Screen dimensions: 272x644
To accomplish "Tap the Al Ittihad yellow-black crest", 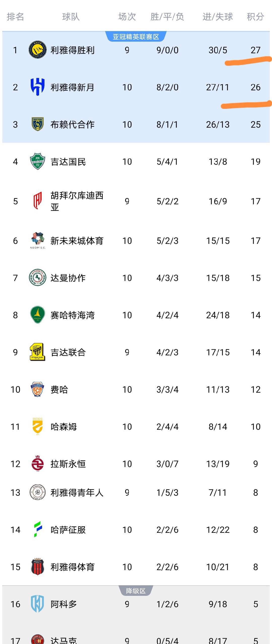I will (38, 352).
